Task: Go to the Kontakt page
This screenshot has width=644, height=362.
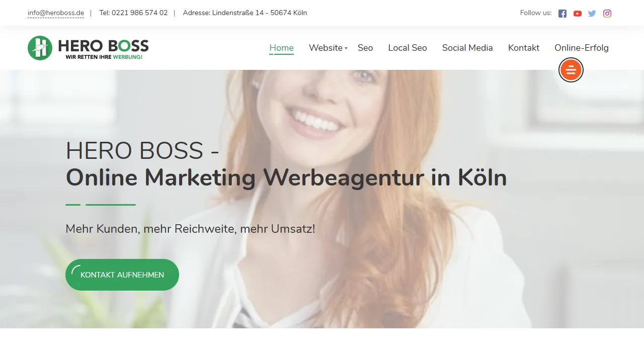Action: tap(524, 48)
